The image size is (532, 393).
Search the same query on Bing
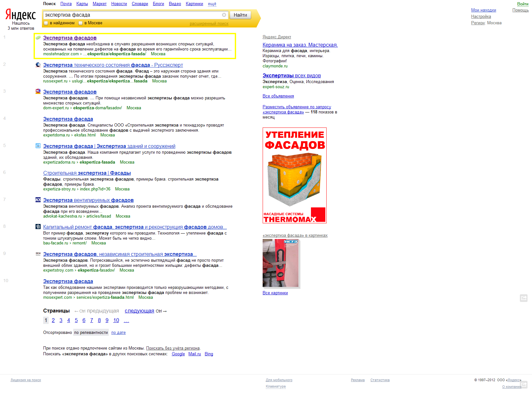(x=209, y=354)
